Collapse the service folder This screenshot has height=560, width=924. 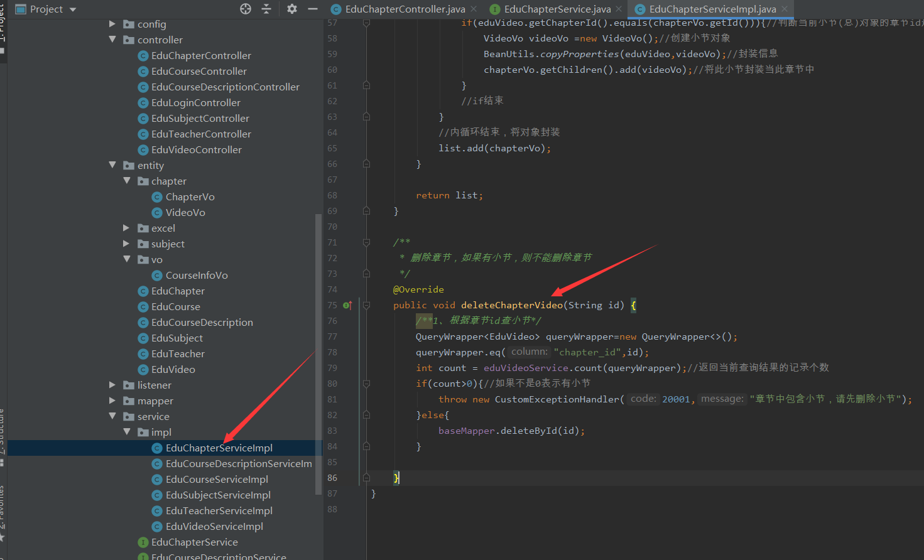tap(112, 416)
